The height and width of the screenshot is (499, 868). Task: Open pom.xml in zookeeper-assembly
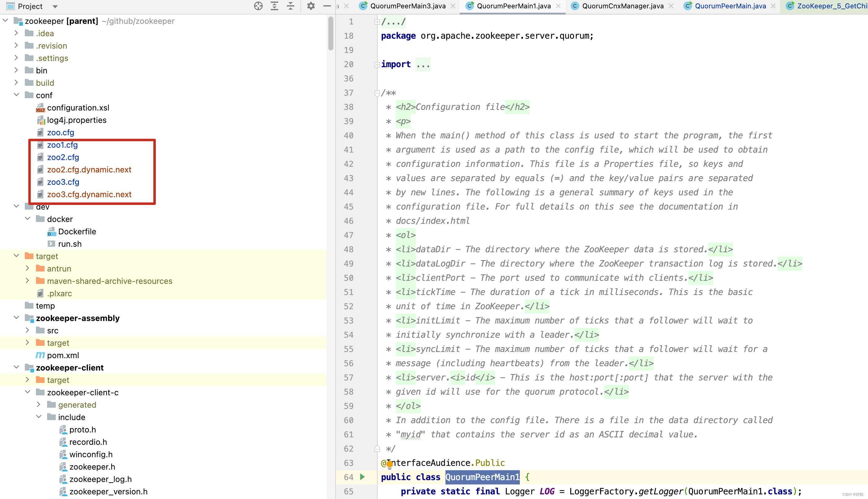pos(63,355)
